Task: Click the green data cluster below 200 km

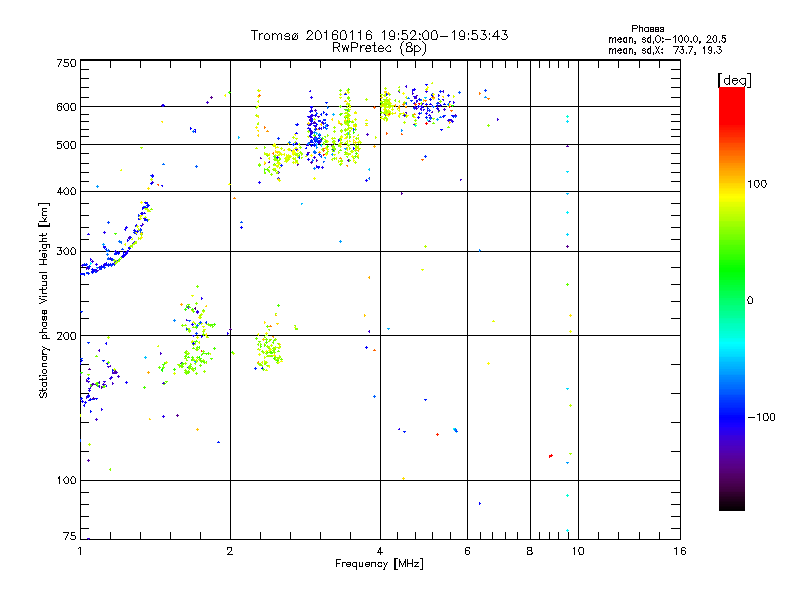Action: tap(267, 349)
